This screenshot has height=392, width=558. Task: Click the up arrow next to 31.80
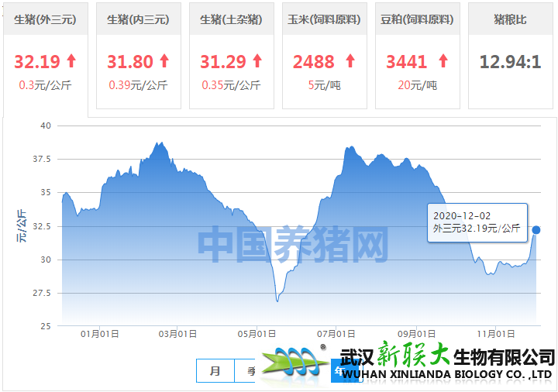click(164, 60)
